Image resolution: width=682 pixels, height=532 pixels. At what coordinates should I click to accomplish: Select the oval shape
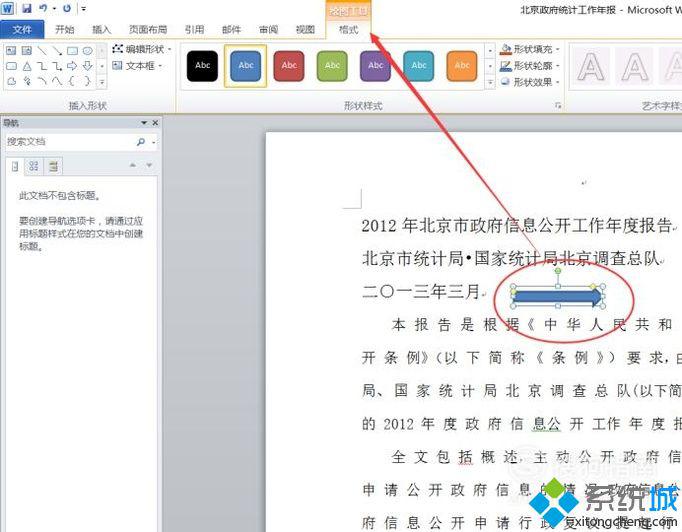[x=87, y=51]
